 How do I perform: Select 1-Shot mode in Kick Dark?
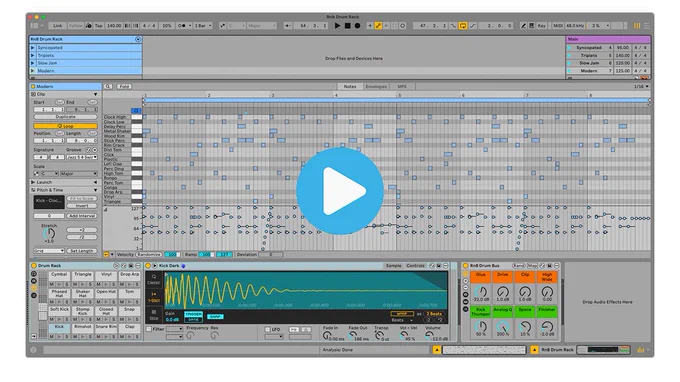pyautogui.click(x=154, y=297)
